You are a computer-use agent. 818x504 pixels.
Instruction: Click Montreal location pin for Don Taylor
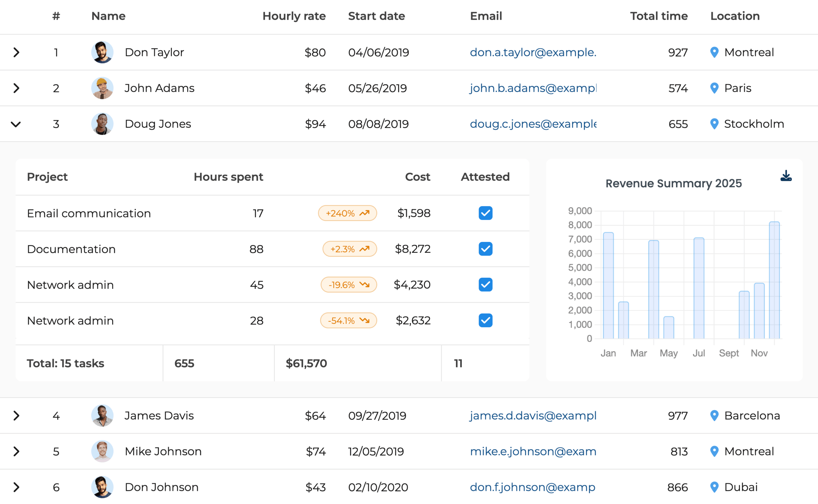(714, 52)
